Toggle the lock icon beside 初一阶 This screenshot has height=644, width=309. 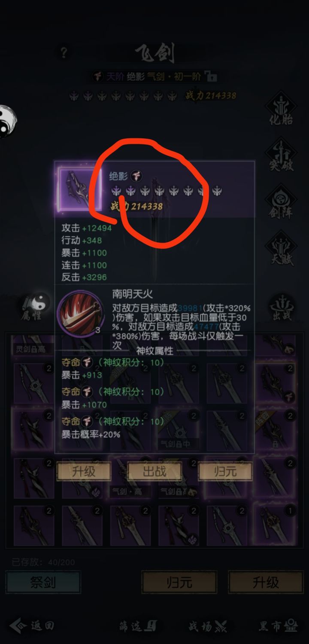(x=211, y=76)
